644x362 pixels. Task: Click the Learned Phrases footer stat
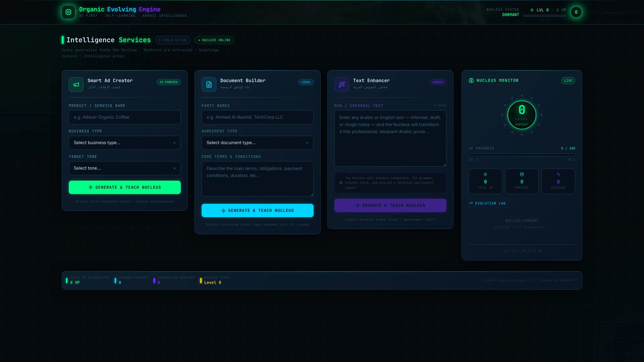coord(131,281)
